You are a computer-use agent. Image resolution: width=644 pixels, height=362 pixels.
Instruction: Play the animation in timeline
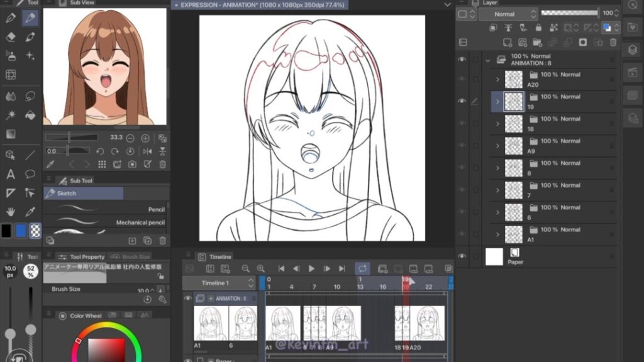coord(311,269)
